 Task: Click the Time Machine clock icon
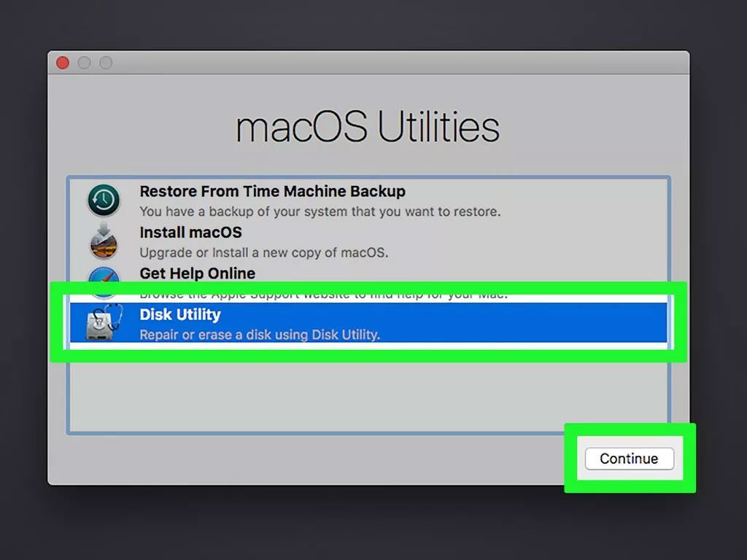point(104,200)
